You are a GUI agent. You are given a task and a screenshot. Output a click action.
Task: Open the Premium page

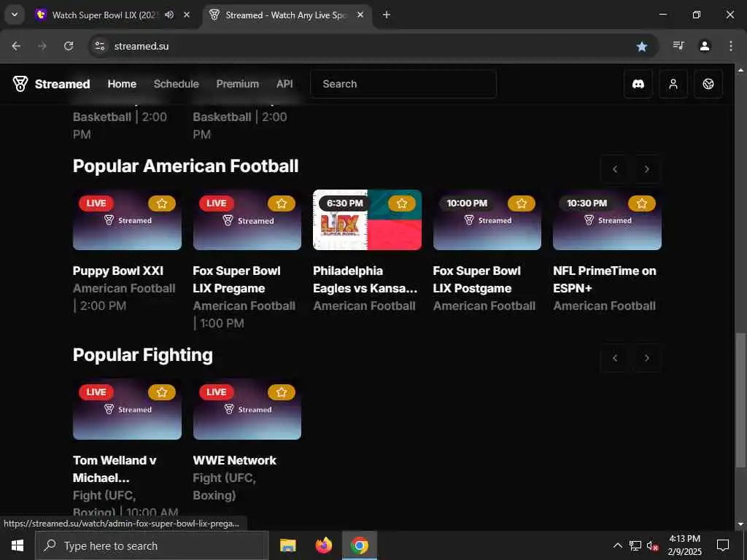(238, 84)
